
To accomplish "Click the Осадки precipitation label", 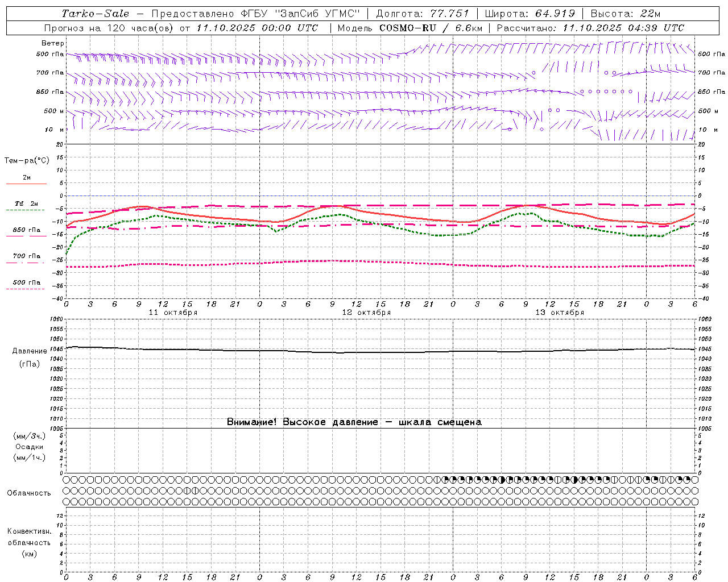I will pyautogui.click(x=30, y=447).
